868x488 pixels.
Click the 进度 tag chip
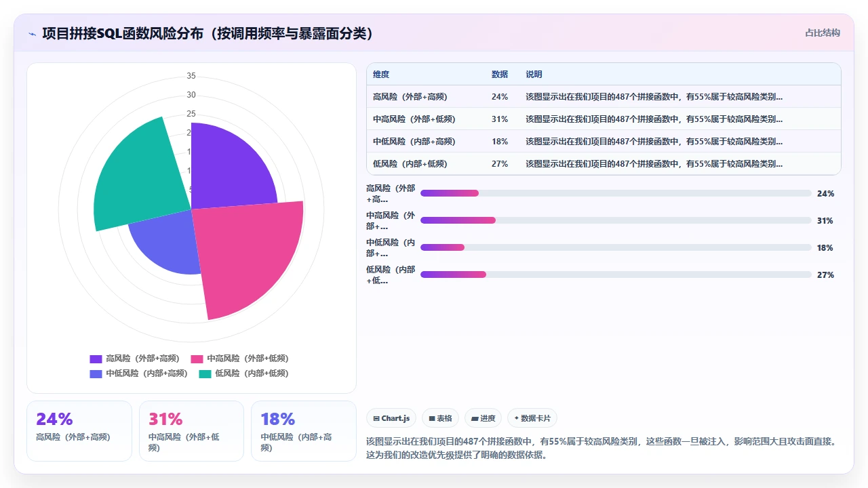click(x=483, y=419)
